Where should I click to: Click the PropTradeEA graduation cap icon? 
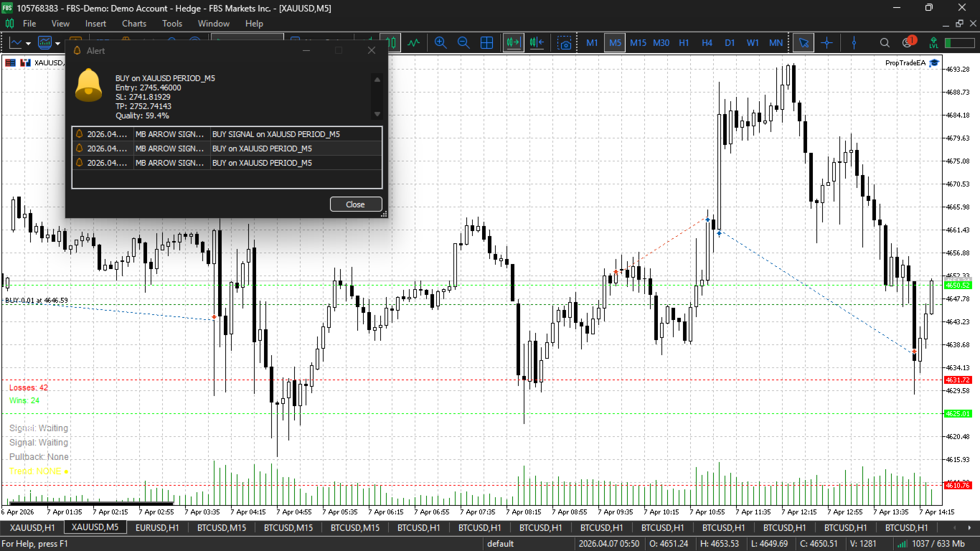[933, 63]
